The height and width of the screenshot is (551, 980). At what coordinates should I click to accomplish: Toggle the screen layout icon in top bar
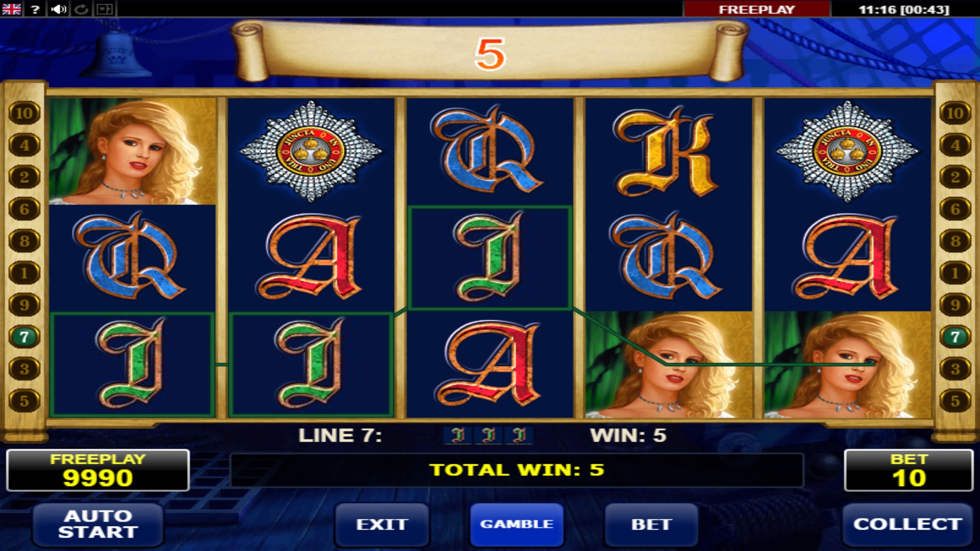point(105,9)
